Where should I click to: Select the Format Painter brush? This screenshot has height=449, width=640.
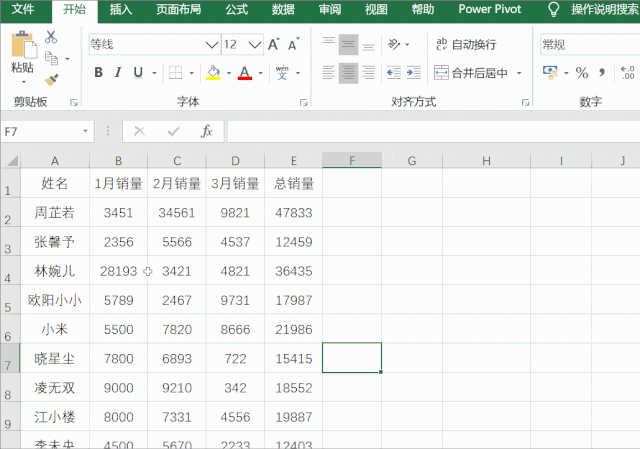51,79
